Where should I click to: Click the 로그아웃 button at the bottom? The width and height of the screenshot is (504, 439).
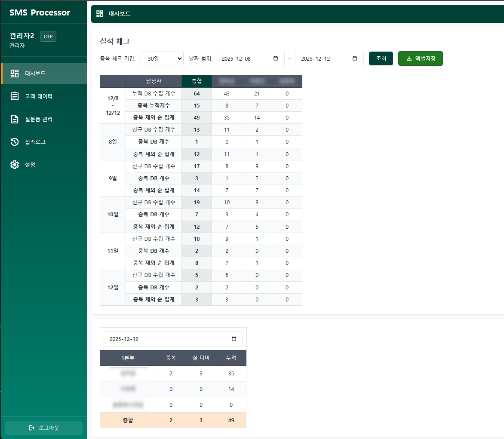pyautogui.click(x=43, y=428)
